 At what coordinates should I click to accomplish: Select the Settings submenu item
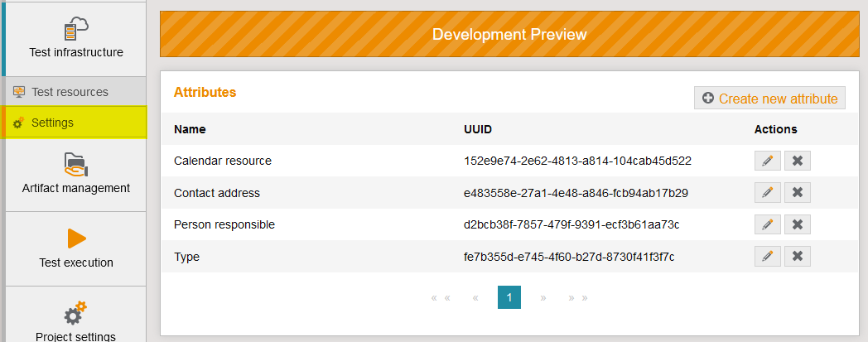tap(52, 123)
